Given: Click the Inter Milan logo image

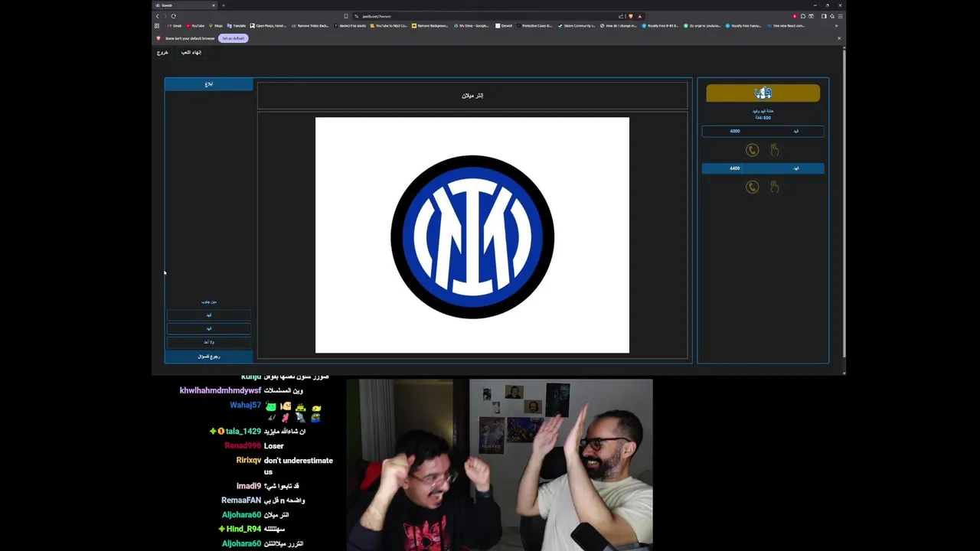Looking at the screenshot, I should point(472,236).
